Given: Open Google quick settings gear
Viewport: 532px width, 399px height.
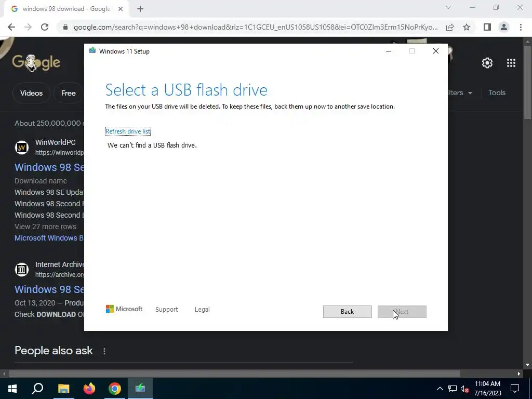Looking at the screenshot, I should [x=487, y=63].
